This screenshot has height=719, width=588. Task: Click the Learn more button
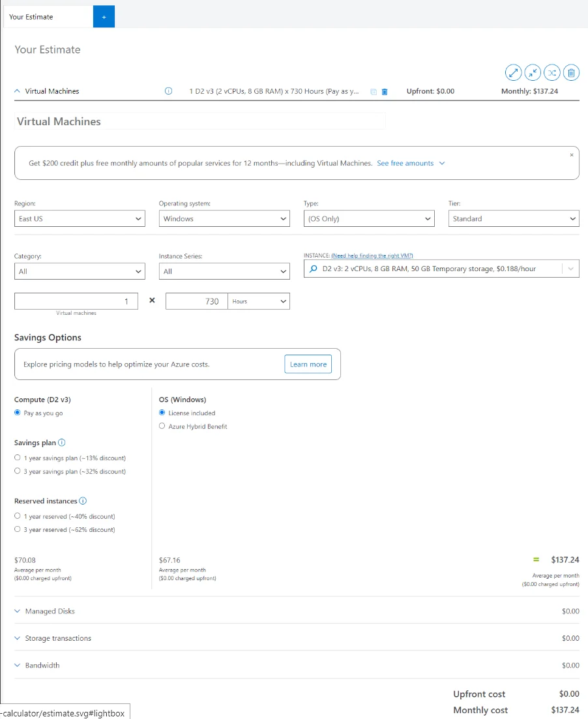308,364
